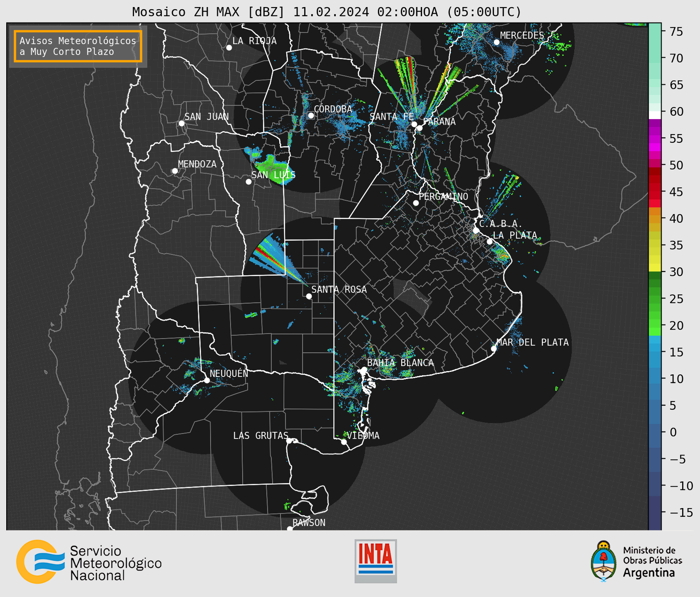Pick the green 25 dBZ color on scale

pos(655,298)
